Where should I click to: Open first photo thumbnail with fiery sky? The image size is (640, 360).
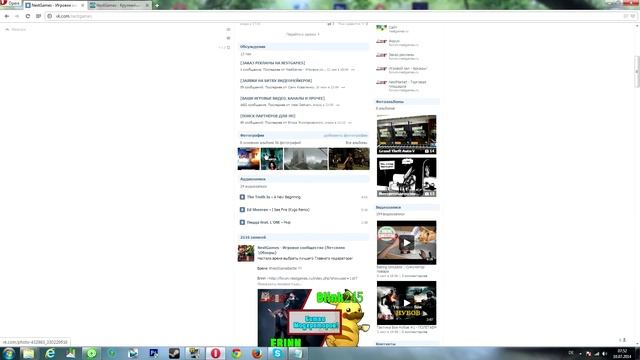(x=249, y=159)
